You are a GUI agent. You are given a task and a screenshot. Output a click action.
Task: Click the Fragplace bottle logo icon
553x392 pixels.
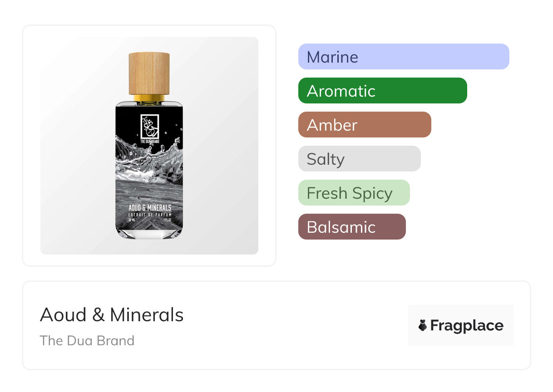click(x=423, y=325)
